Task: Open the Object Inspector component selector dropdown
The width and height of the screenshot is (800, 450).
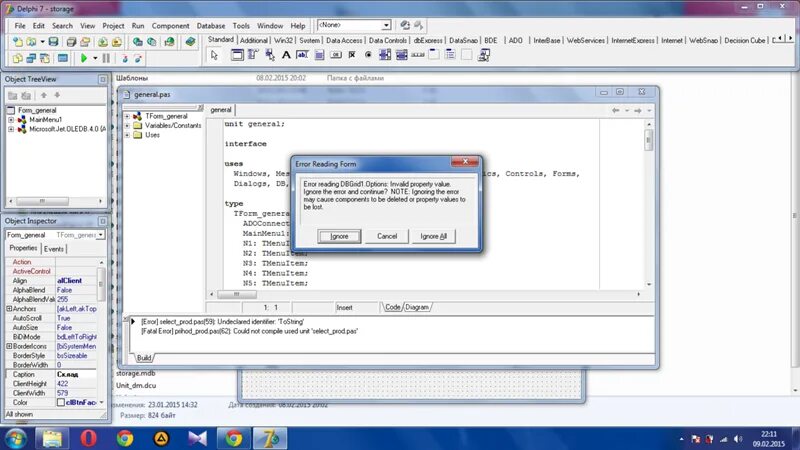Action: (101, 235)
